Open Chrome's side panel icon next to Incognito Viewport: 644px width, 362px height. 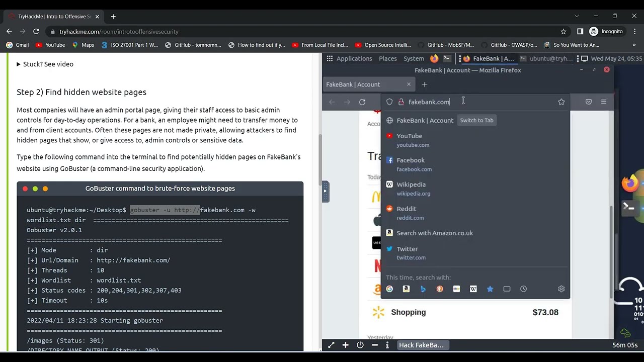(580, 31)
